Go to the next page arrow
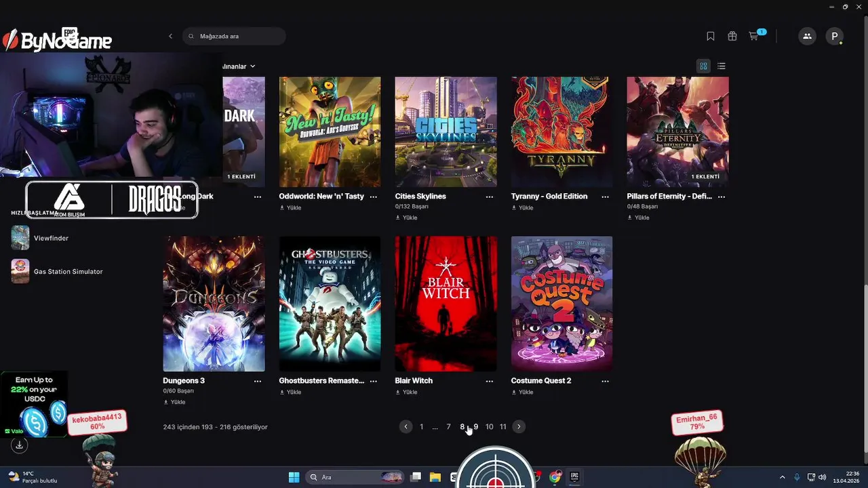Viewport: 868px width, 488px height. point(519,426)
